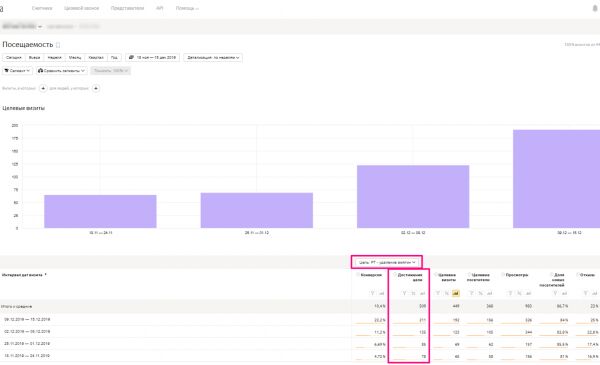Click the chart bar for 18.11 — 24.11
The width and height of the screenshot is (600, 365).
pyautogui.click(x=100, y=212)
